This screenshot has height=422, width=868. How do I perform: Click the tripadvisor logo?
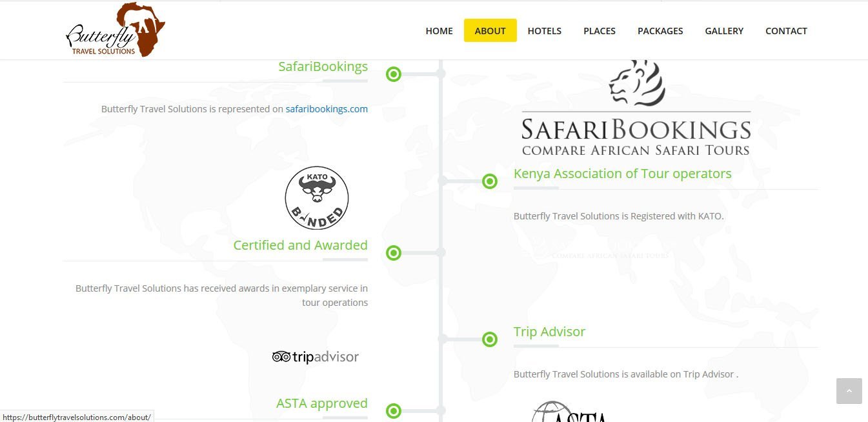[316, 357]
